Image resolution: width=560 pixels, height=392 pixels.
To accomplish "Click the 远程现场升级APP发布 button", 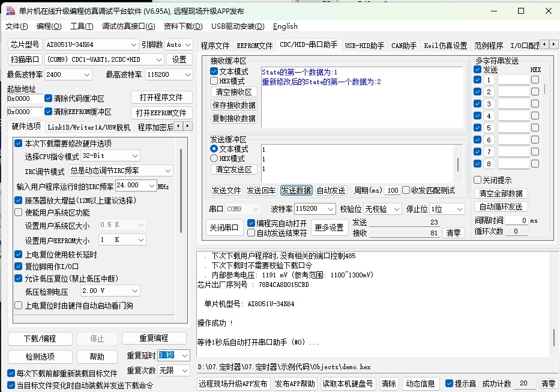I will [233, 384].
